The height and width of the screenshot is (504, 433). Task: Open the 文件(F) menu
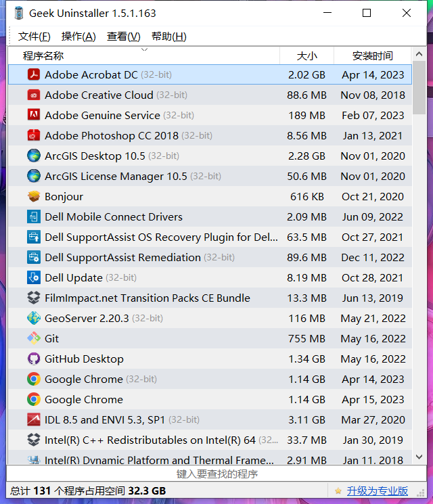coord(34,37)
